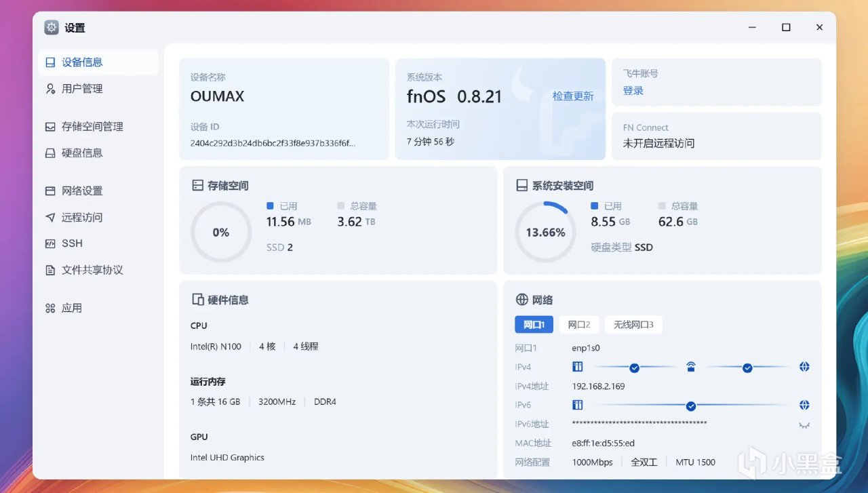Click 登录 under 飞牛账号
The height and width of the screenshot is (493, 868).
pyautogui.click(x=633, y=91)
